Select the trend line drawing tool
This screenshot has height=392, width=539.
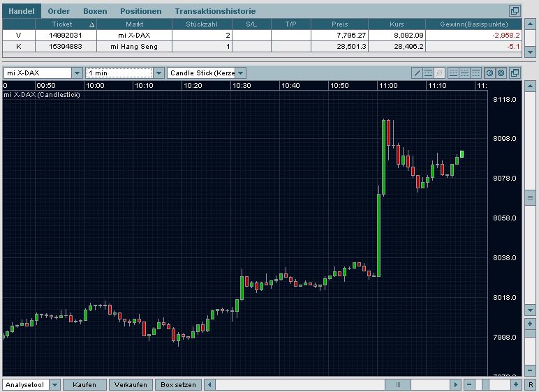coord(417,73)
